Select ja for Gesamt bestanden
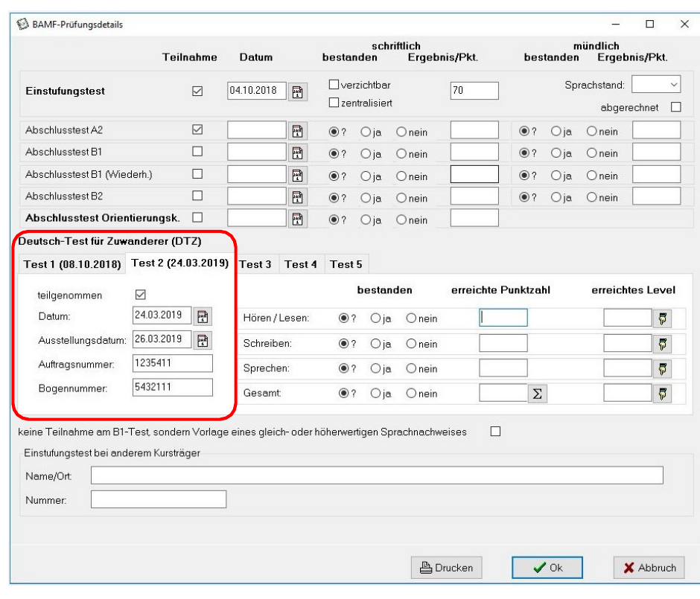700x599 pixels. (375, 394)
